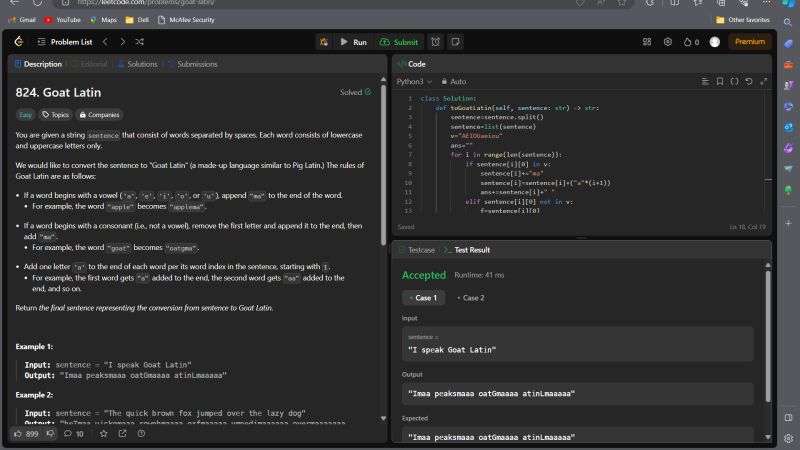Screen dimensions: 800x450
Task: Expand the editor to fullscreen
Action: (x=764, y=82)
